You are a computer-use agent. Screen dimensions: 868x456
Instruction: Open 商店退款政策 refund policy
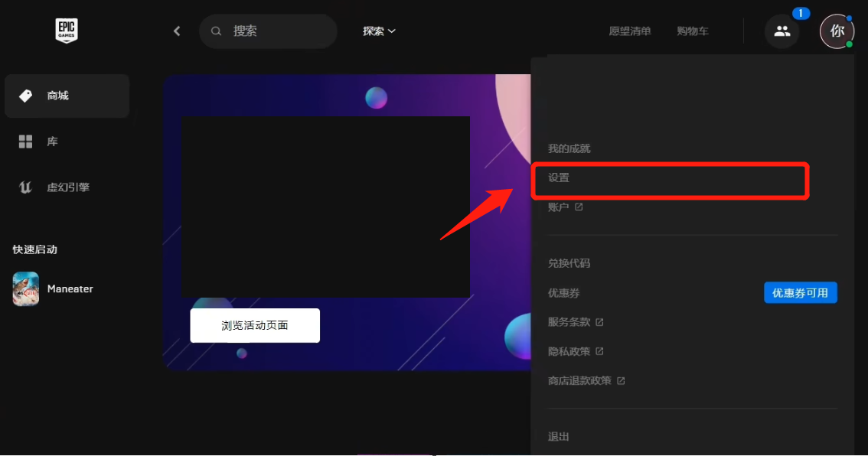(x=579, y=381)
